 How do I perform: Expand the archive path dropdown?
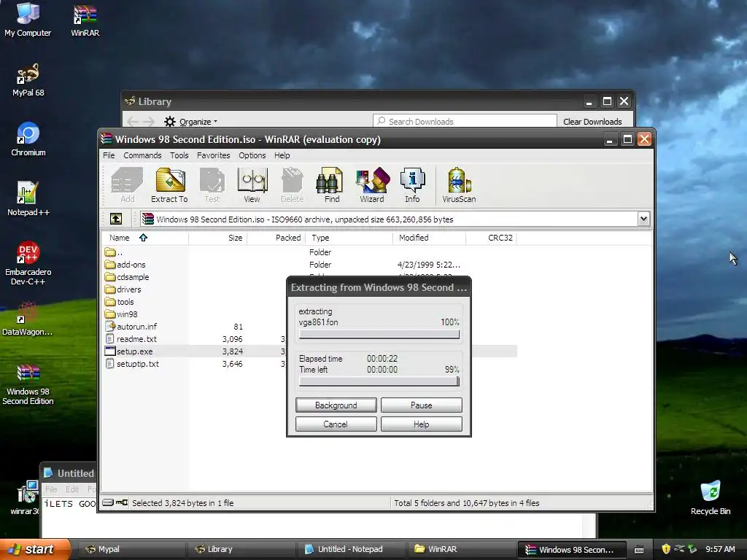[x=643, y=219]
